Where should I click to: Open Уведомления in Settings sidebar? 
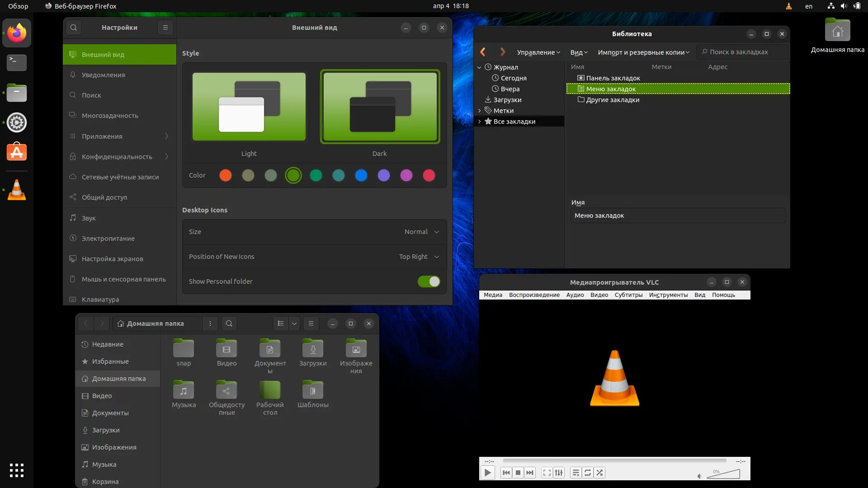[x=104, y=75]
